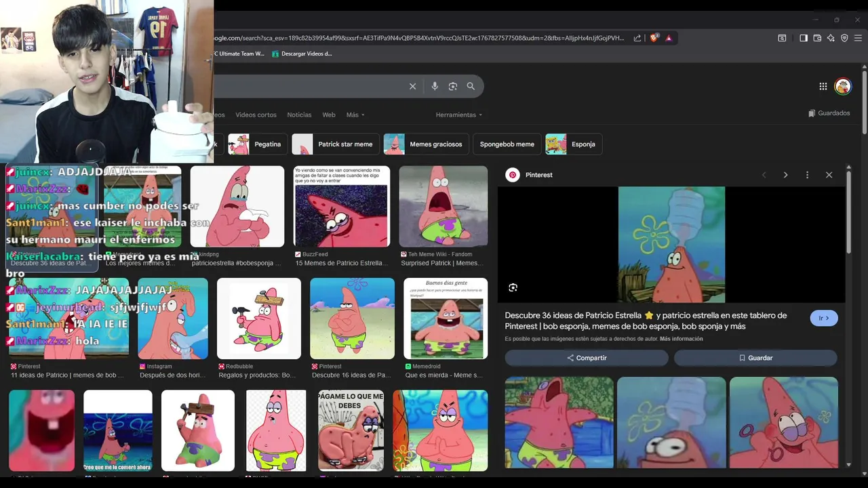Switch to Web results tab
This screenshot has width=868, height=488.
329,115
